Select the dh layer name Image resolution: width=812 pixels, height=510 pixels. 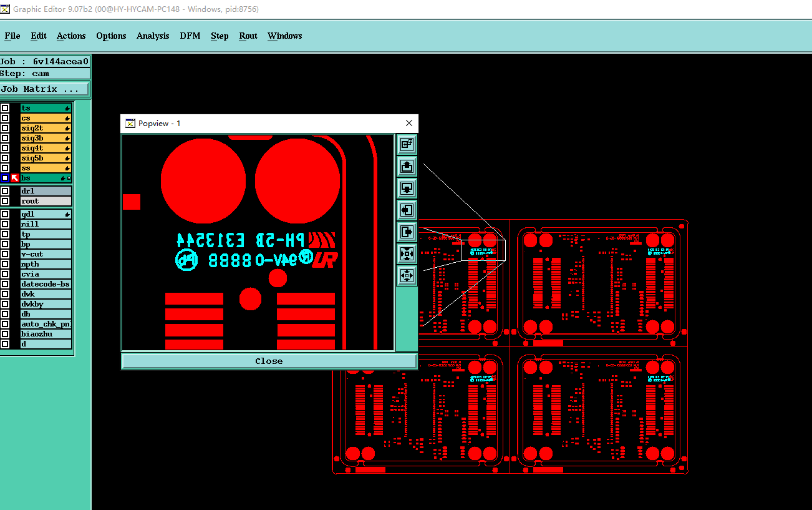[x=46, y=314]
